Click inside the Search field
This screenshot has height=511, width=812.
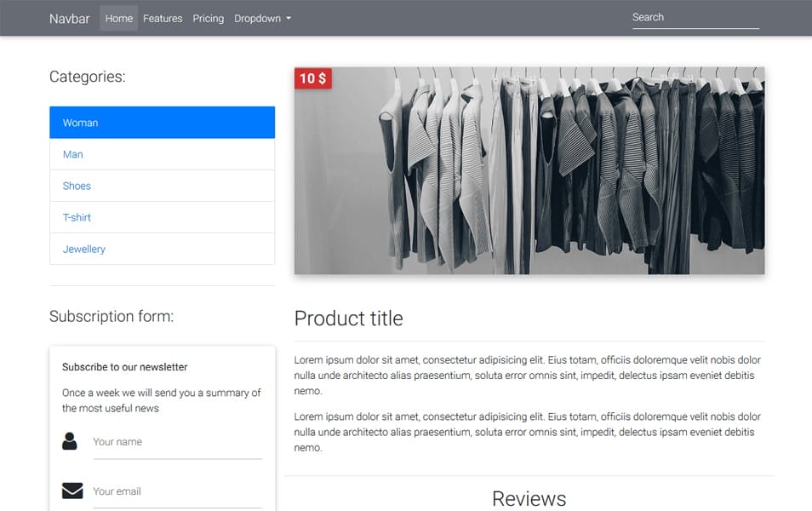click(x=694, y=17)
